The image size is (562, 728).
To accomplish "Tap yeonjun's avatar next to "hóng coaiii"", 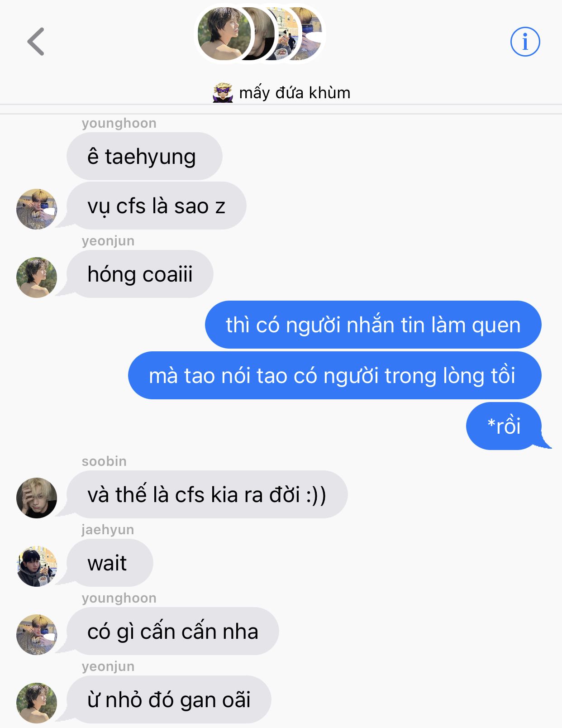I will pyautogui.click(x=37, y=278).
